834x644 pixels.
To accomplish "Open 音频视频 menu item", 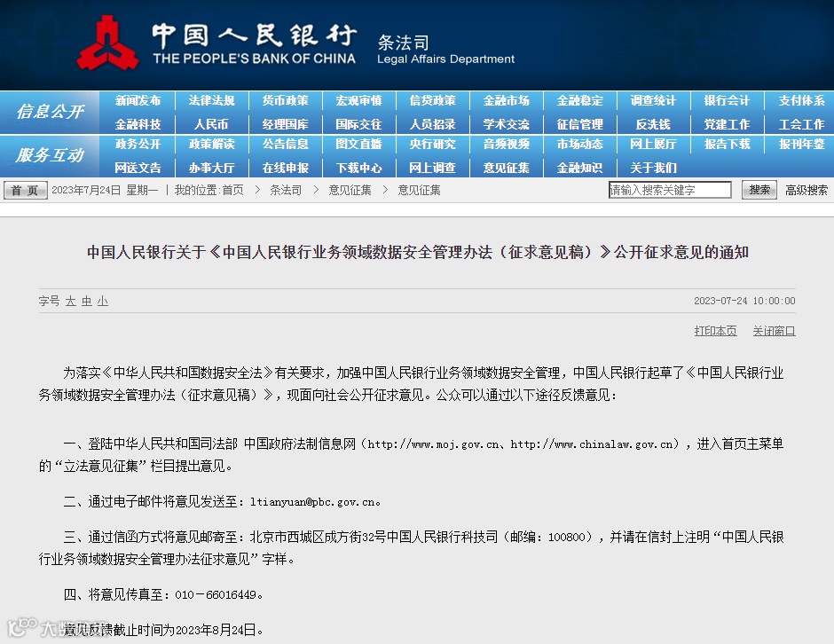I will [x=507, y=144].
